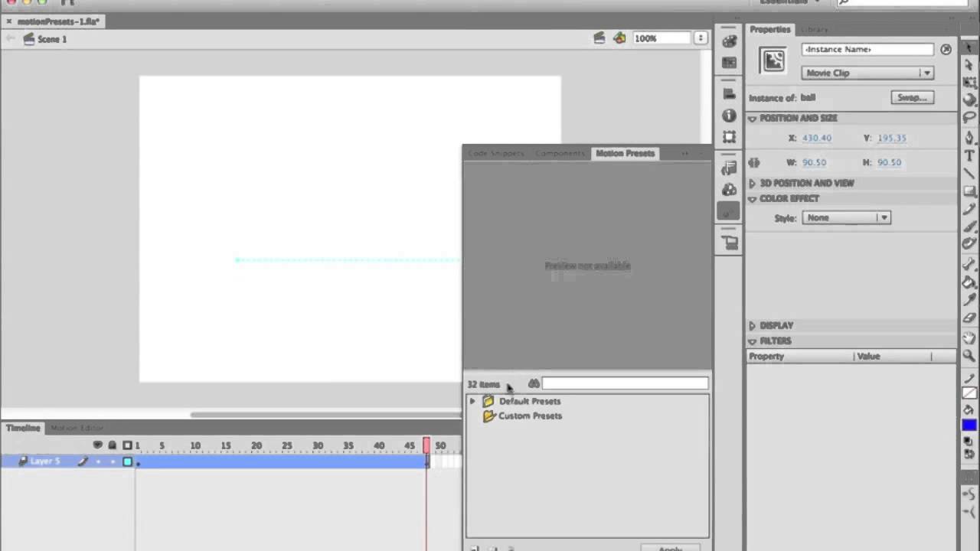Image resolution: width=980 pixels, height=551 pixels.
Task: Select the Lasso tool
Action: (969, 117)
